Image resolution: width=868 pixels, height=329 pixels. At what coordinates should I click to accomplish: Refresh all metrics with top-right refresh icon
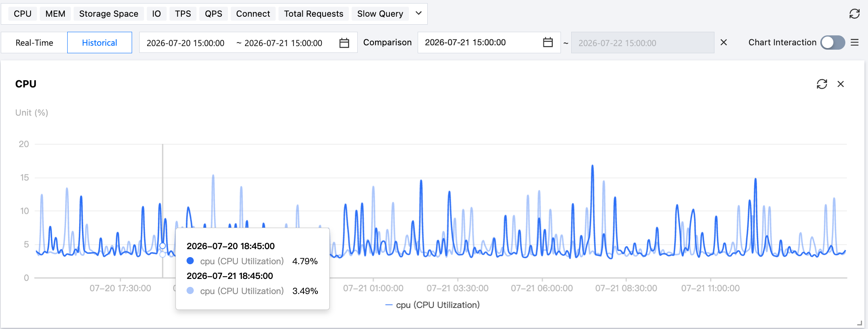point(854,14)
